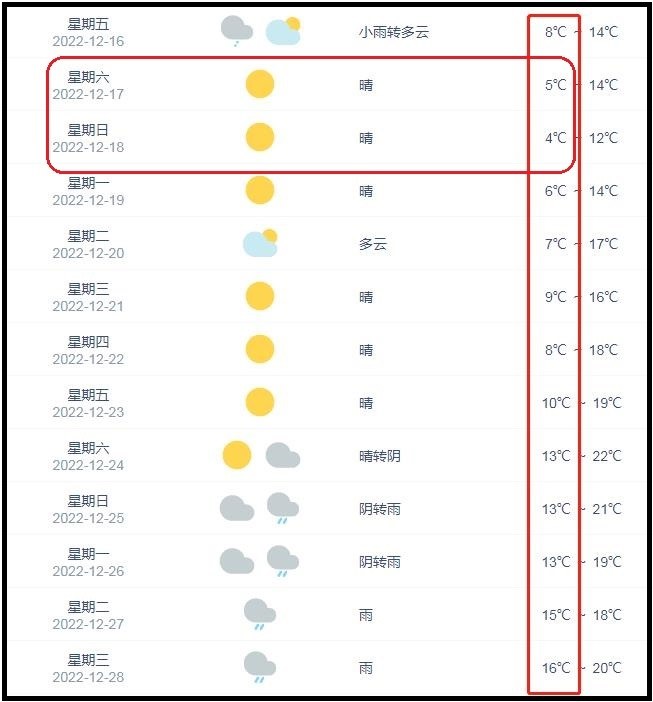Click the partly cloudy icon for 2022-12-16
The width and height of the screenshot is (653, 702).
[x=283, y=31]
